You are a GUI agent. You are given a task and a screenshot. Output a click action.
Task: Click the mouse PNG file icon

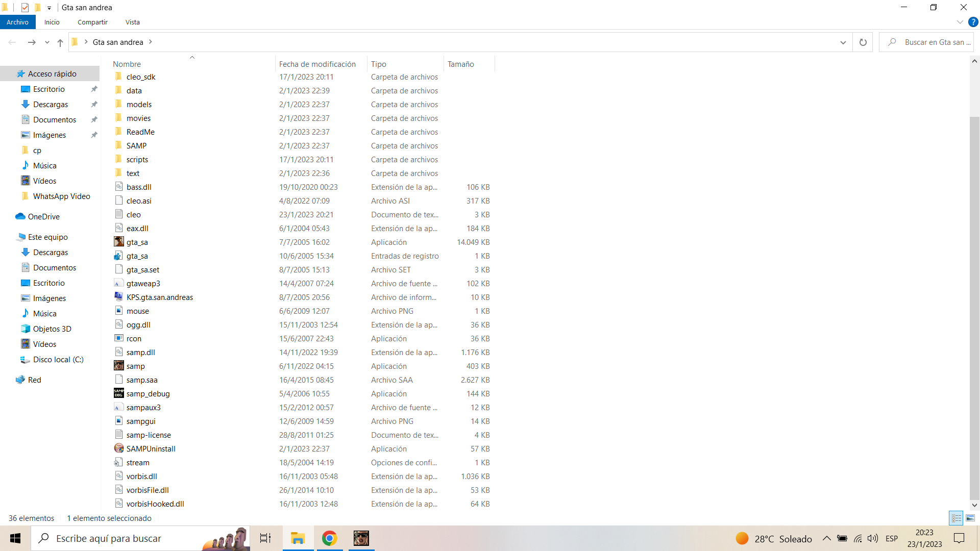118,311
